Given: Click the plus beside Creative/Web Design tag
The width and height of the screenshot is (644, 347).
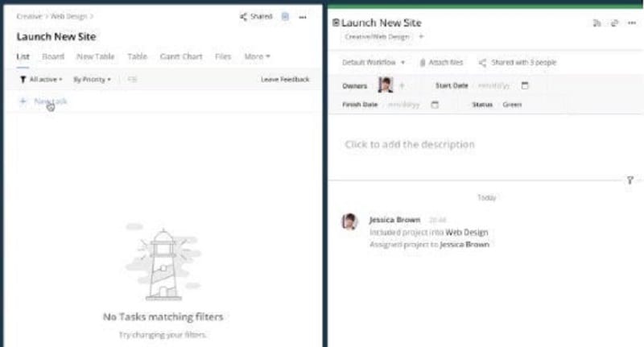Looking at the screenshot, I should [x=421, y=36].
